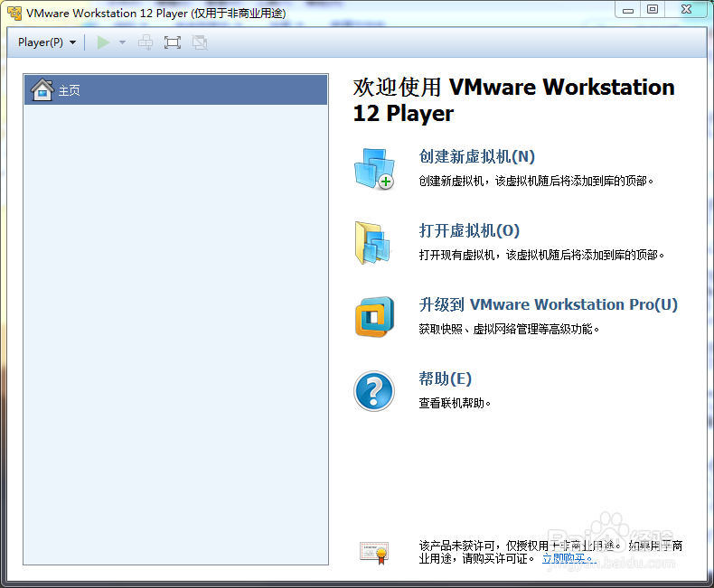Select the 主页 home item in library
This screenshot has height=588, width=714.
tap(175, 90)
